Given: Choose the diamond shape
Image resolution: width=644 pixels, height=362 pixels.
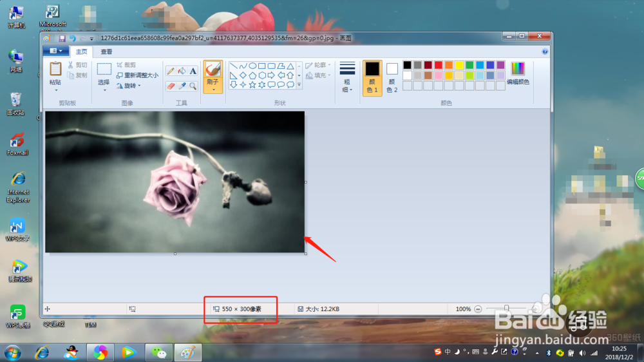Looking at the screenshot, I should pyautogui.click(x=243, y=75).
